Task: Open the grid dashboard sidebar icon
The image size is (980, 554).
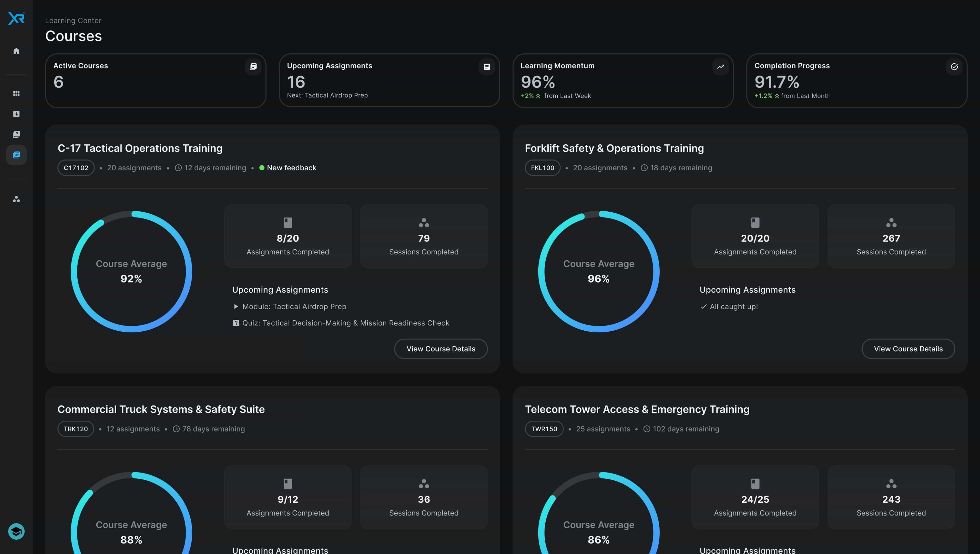Action: click(16, 93)
